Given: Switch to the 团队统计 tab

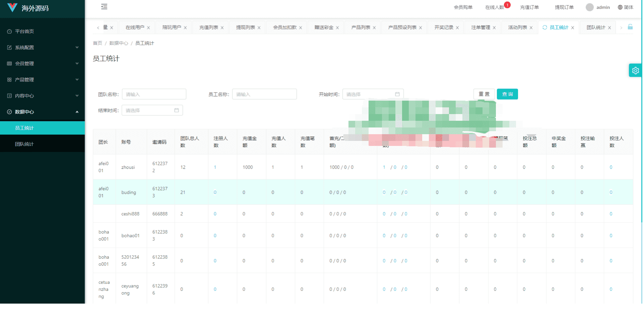Looking at the screenshot, I should pyautogui.click(x=595, y=28).
